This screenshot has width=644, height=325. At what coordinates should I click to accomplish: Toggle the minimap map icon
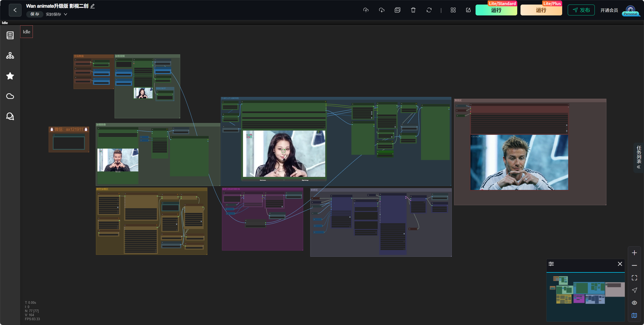click(634, 315)
